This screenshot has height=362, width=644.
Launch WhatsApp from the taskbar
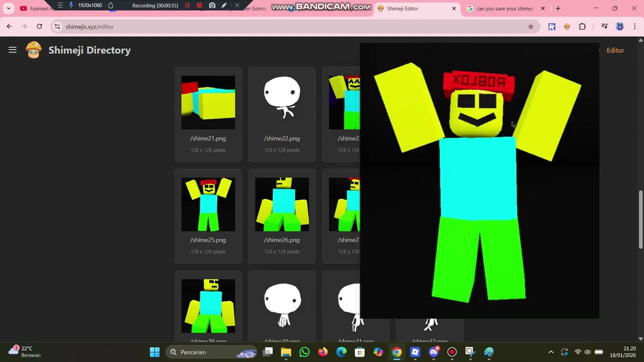pos(304,352)
